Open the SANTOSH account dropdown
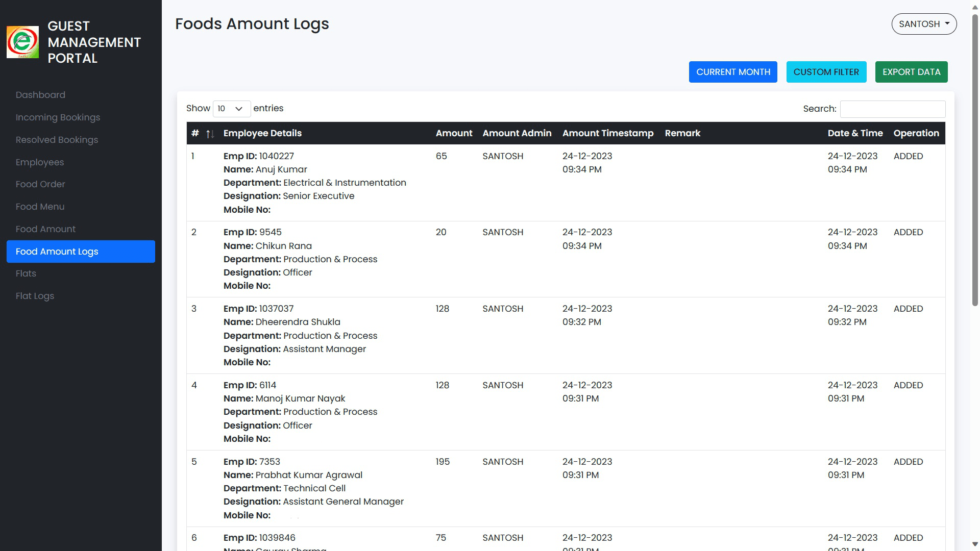 (x=923, y=23)
